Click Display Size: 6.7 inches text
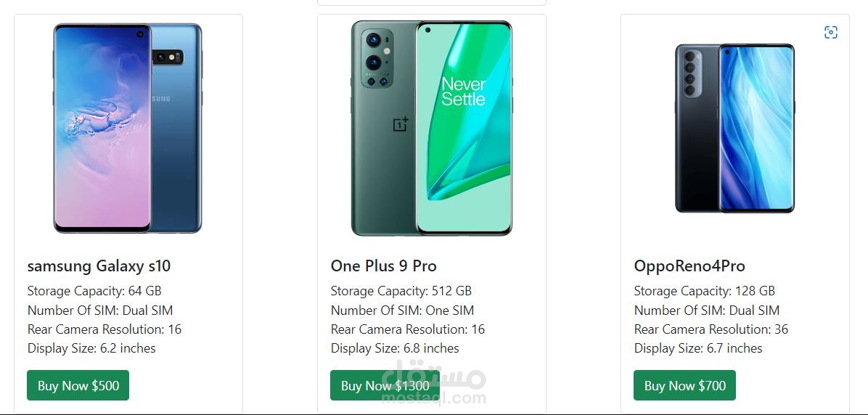 coord(698,348)
